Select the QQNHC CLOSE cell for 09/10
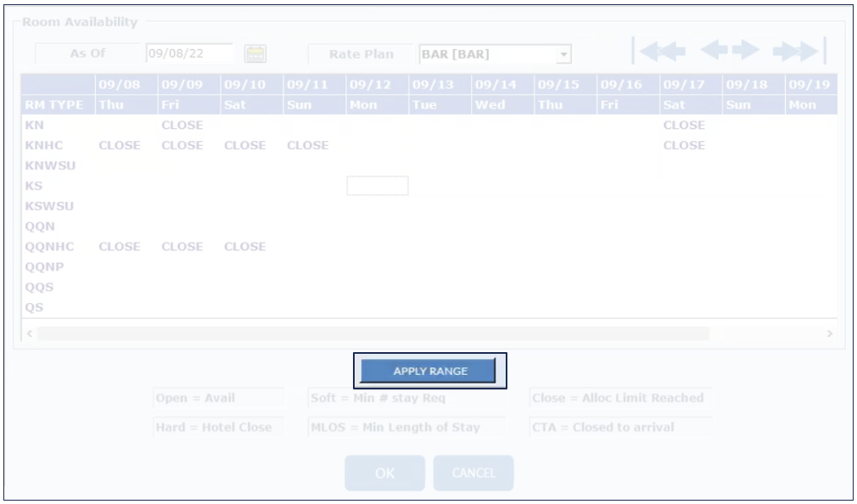Image resolution: width=857 pixels, height=504 pixels. tap(245, 247)
